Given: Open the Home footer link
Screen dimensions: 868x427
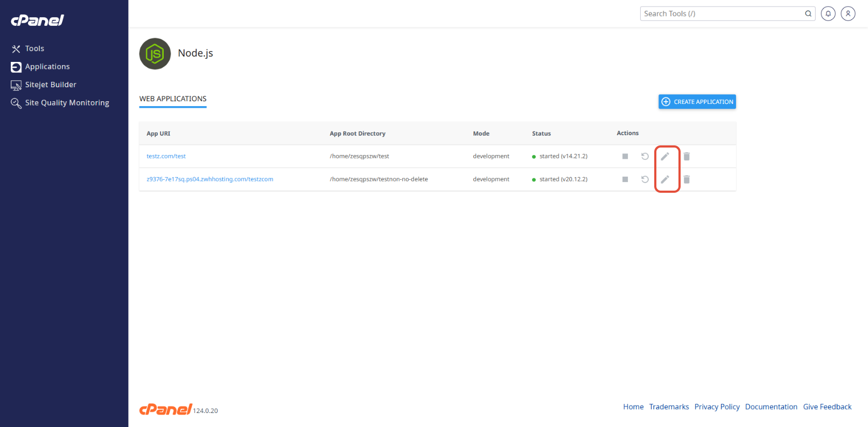Looking at the screenshot, I should pos(633,407).
